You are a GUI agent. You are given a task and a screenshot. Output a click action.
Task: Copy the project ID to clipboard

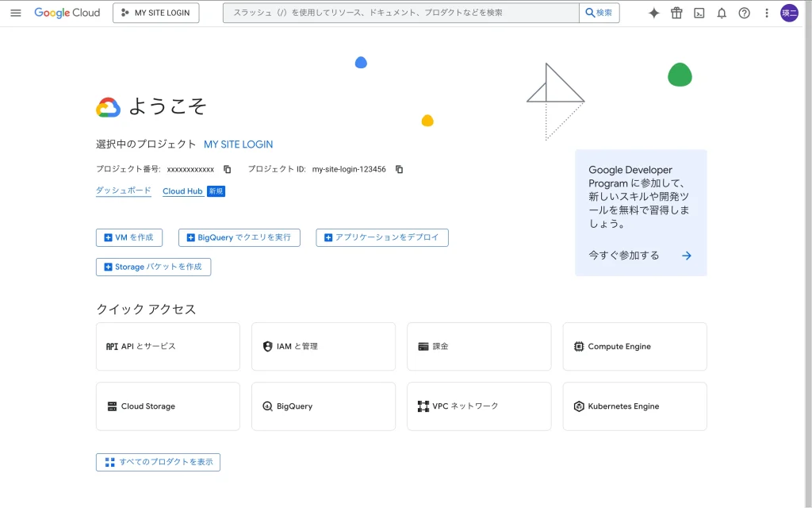(x=400, y=169)
